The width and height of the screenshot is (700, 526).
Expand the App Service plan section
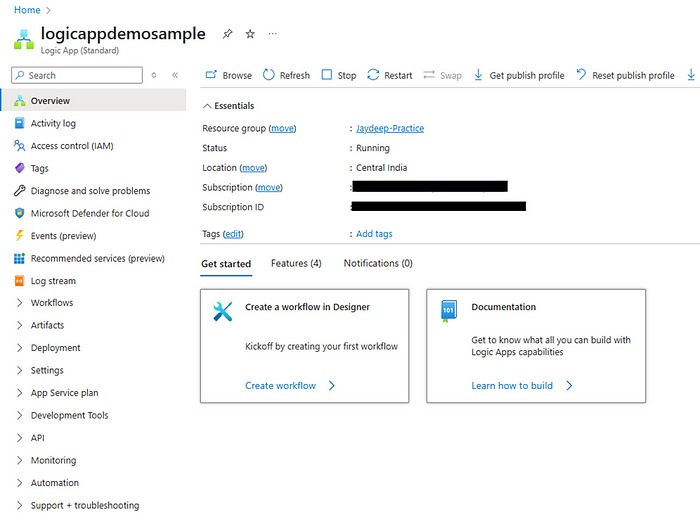point(19,392)
